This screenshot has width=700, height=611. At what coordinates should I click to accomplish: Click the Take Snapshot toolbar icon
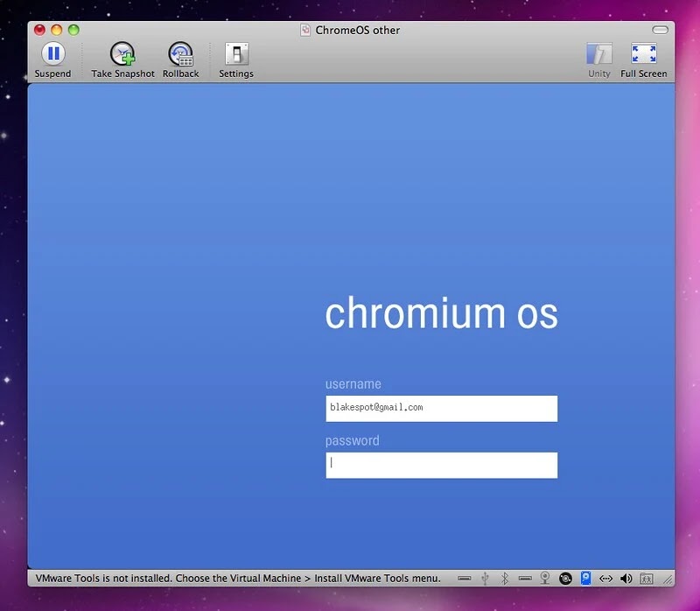pyautogui.click(x=122, y=54)
